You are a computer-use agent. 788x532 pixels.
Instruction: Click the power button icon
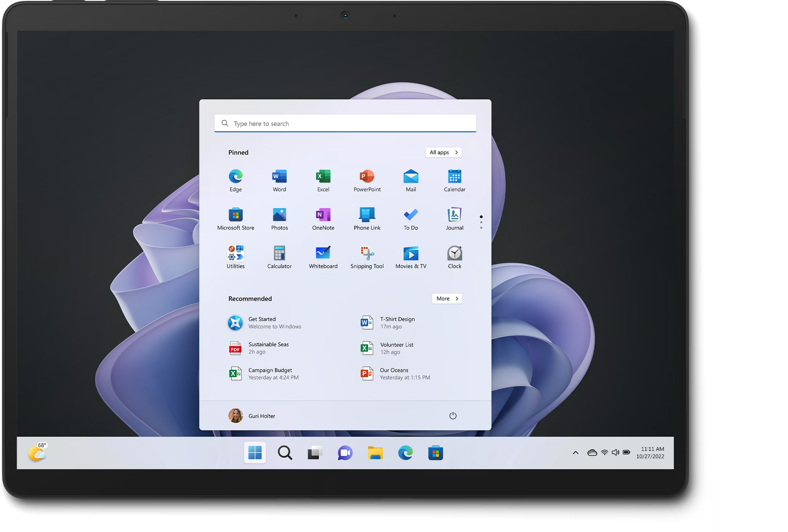(x=453, y=416)
